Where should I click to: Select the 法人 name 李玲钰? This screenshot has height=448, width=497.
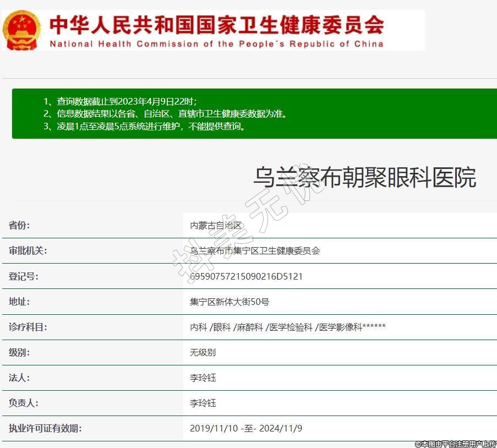[203, 378]
